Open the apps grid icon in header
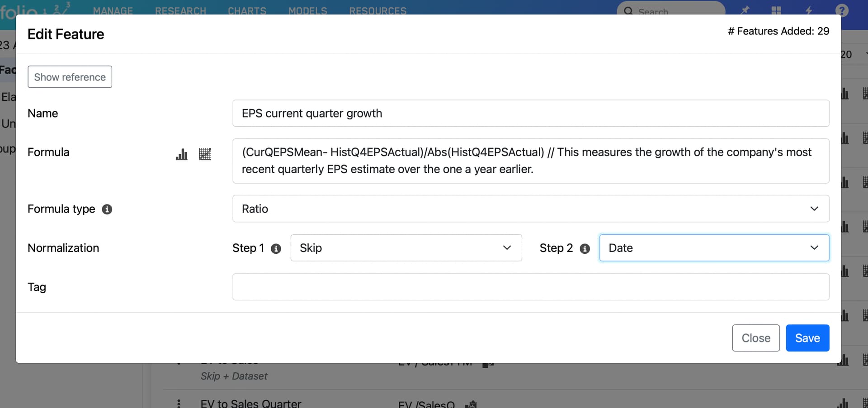This screenshot has width=868, height=408. 776,10
